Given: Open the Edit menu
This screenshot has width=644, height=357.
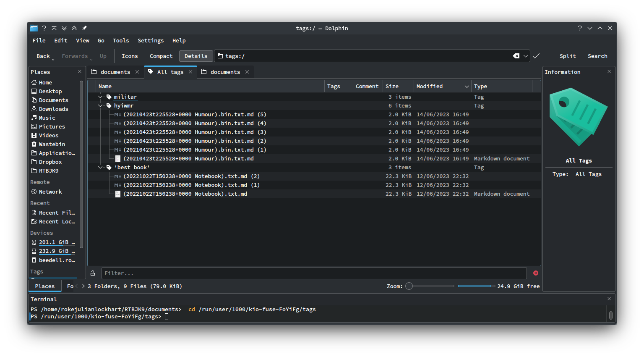Looking at the screenshot, I should 61,41.
